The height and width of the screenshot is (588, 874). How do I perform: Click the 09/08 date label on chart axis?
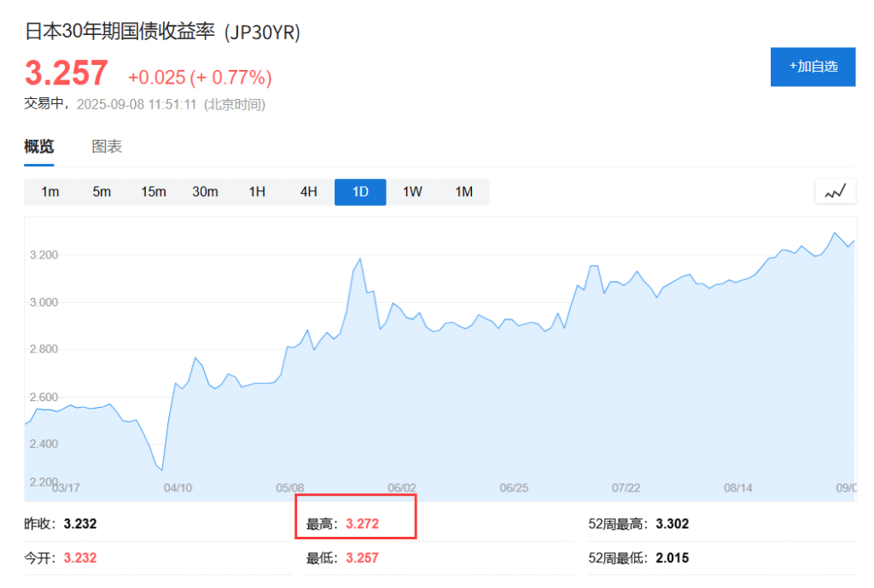coord(845,488)
